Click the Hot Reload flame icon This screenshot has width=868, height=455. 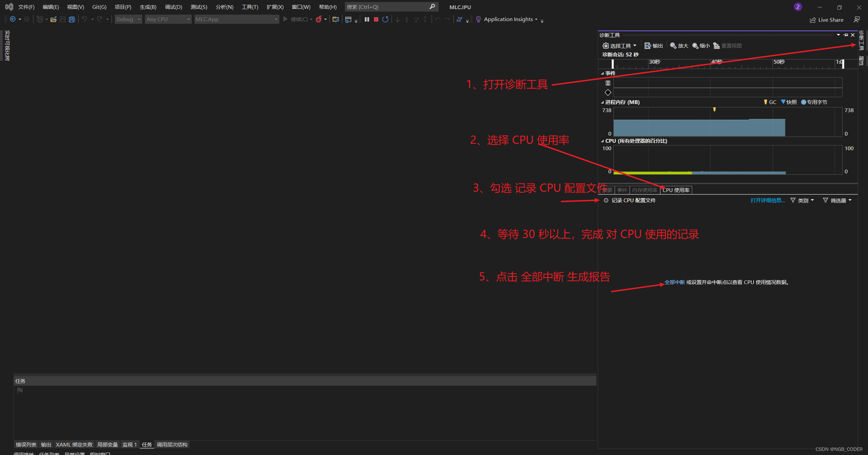click(x=318, y=19)
